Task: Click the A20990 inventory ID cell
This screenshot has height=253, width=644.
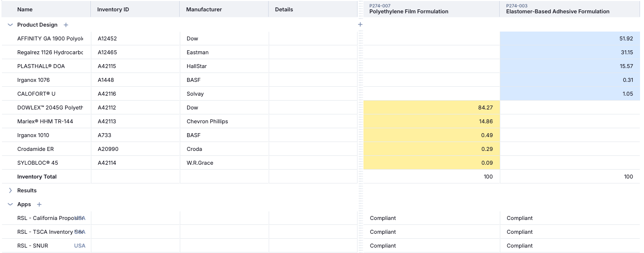Action: click(108, 149)
